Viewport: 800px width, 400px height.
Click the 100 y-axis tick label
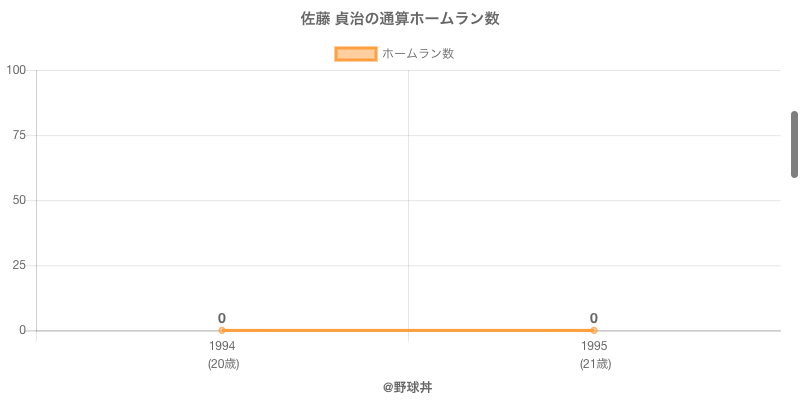click(x=16, y=70)
